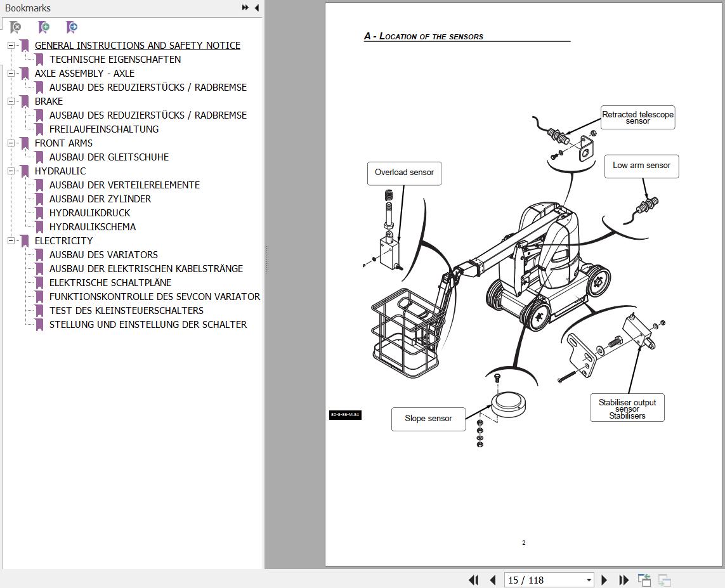Click bookmark icon beside ELEKTRISCHE SCHALTPLÄNE
The height and width of the screenshot is (588, 725).
click(x=39, y=283)
